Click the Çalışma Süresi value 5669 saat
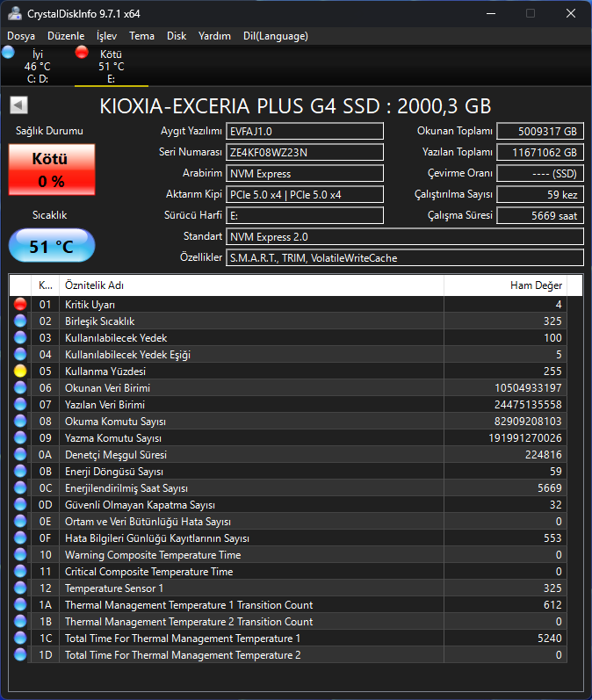 540,216
